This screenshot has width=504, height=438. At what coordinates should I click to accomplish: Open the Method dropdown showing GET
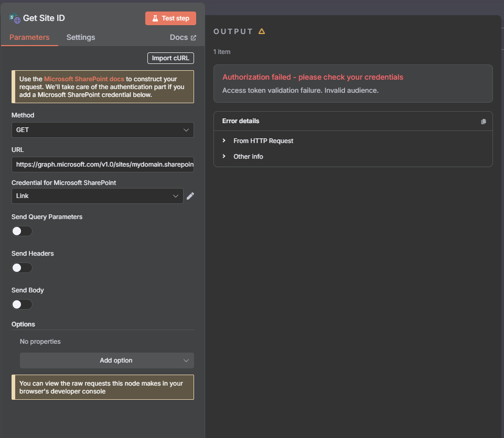point(103,130)
